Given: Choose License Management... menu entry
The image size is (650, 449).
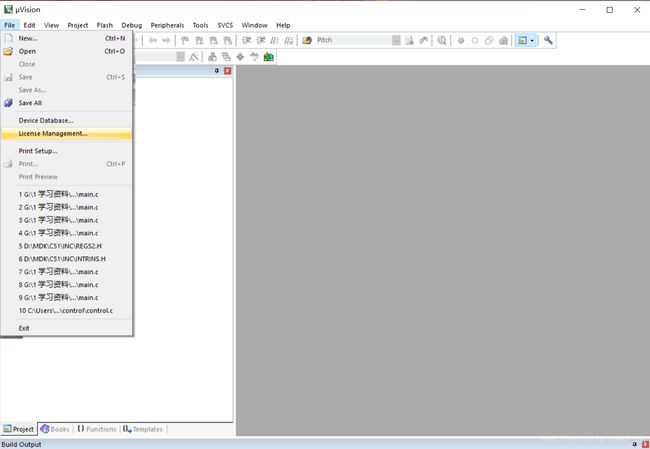Looking at the screenshot, I should 67,133.
